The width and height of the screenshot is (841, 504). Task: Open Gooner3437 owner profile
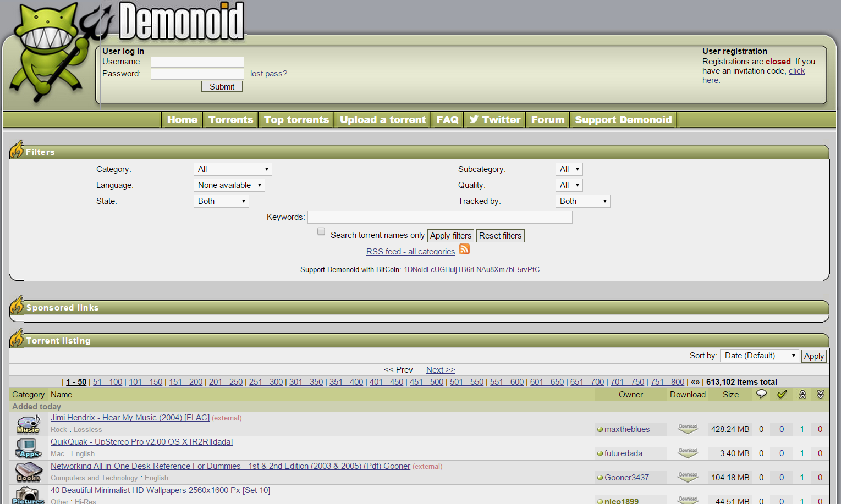[x=626, y=478]
